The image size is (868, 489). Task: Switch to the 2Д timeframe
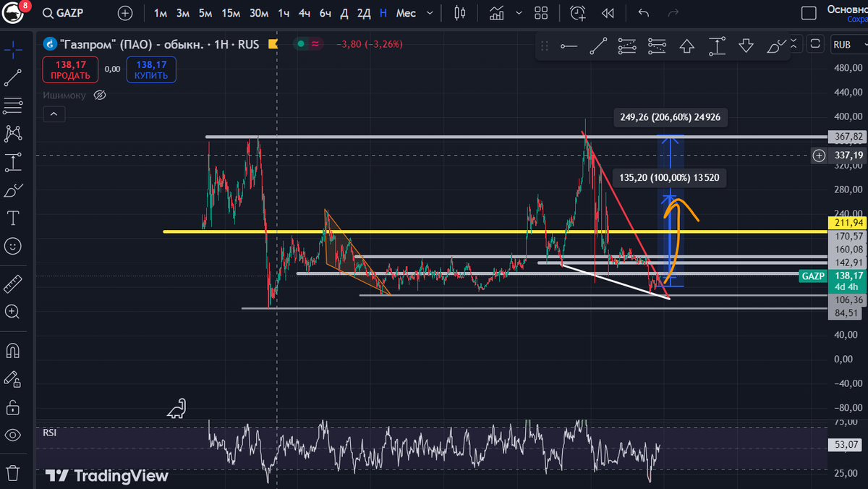pyautogui.click(x=364, y=13)
